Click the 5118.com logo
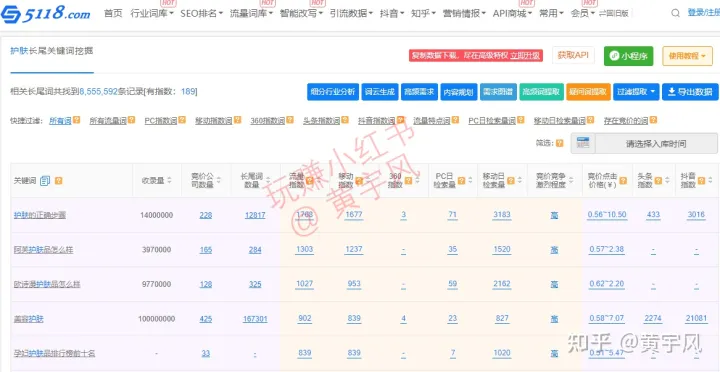 [x=45, y=14]
